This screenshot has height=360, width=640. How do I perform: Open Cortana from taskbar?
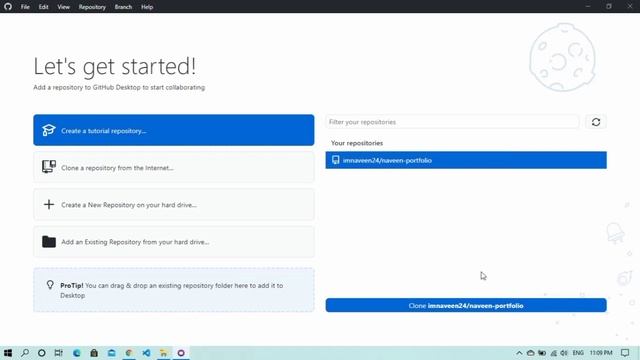click(42, 353)
